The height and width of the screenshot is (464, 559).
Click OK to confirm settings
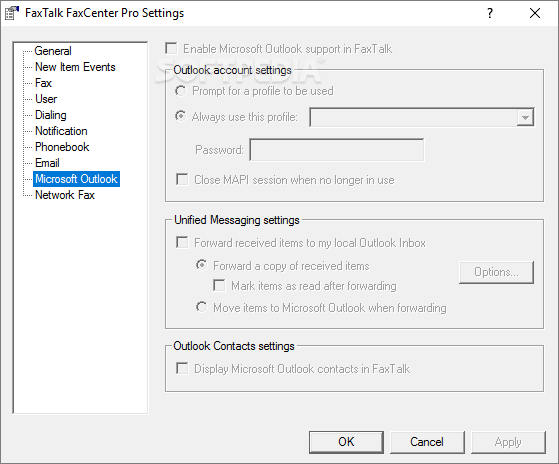(346, 442)
